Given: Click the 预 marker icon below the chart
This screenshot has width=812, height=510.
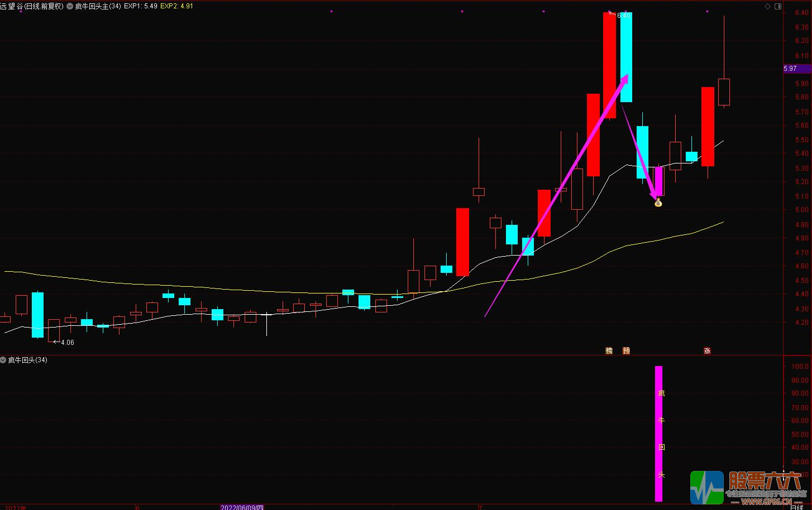Looking at the screenshot, I should click(x=626, y=351).
